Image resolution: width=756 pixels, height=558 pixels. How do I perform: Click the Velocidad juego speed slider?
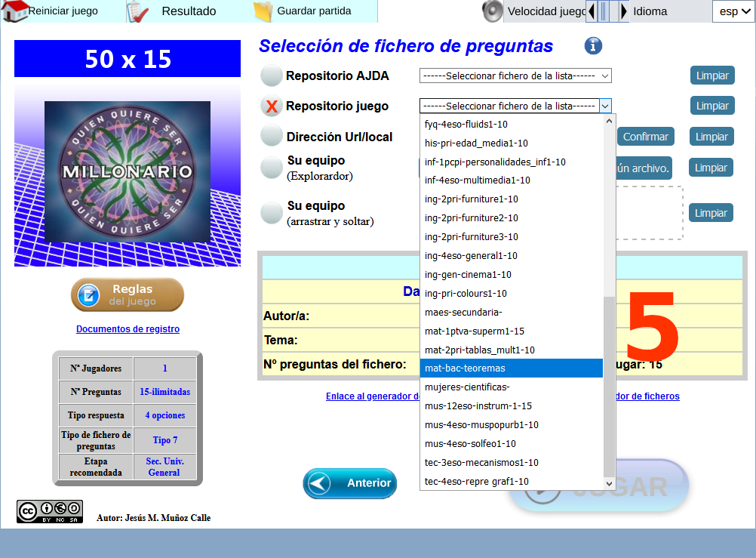(607, 11)
